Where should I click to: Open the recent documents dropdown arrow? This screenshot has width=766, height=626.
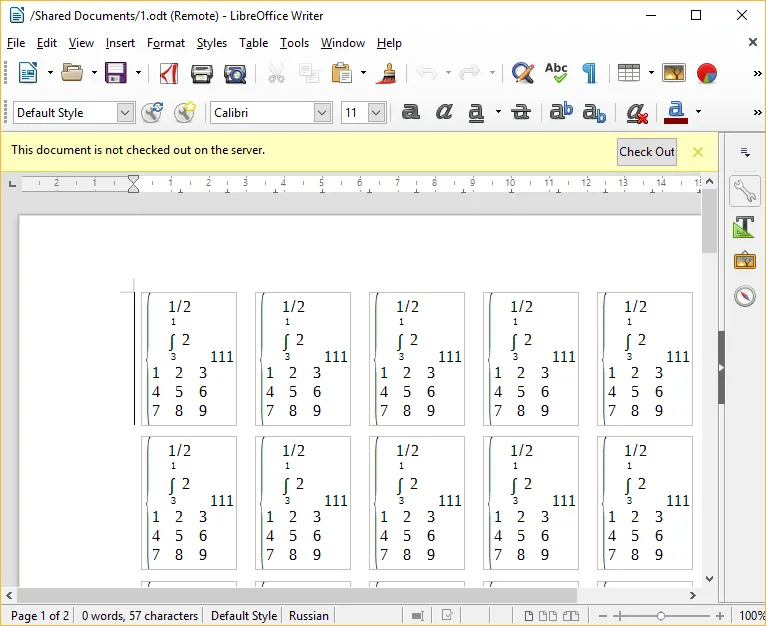pos(94,73)
